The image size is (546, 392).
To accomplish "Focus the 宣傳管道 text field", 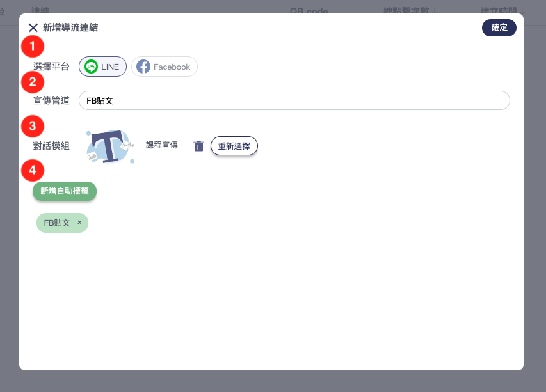I will [294, 100].
